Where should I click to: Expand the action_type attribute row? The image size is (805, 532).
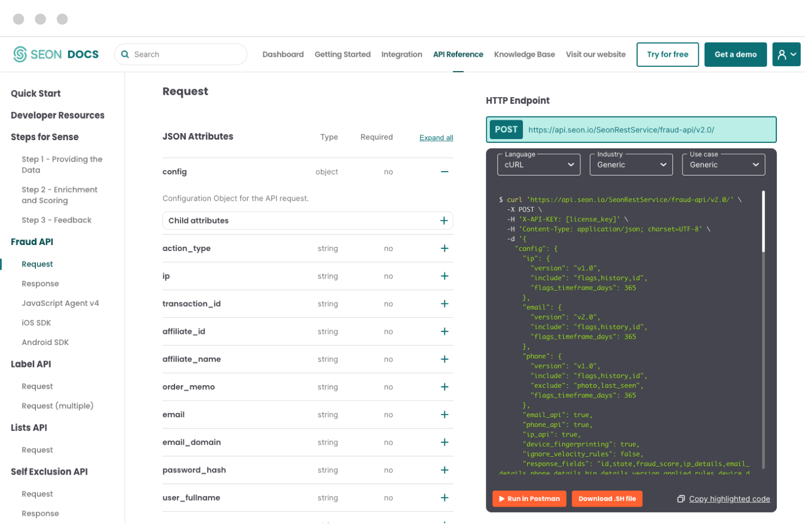click(444, 248)
